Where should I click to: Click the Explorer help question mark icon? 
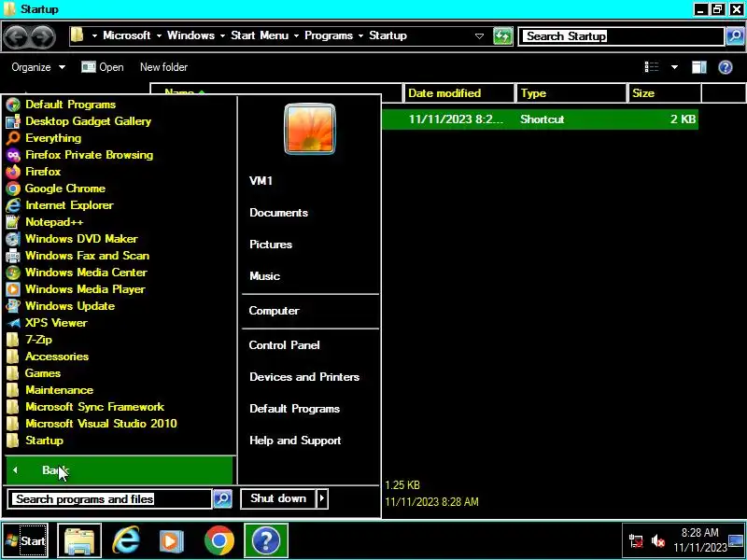(726, 67)
